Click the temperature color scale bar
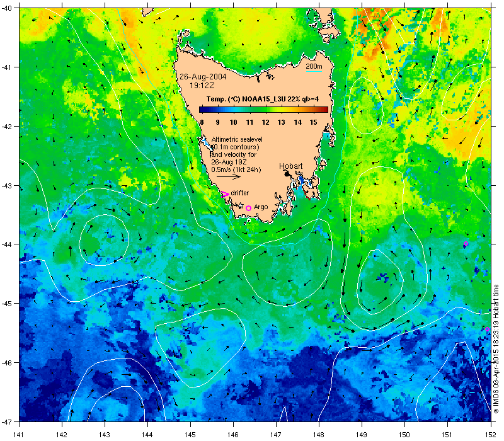Viewport: 504px width, 441px height. click(x=263, y=110)
